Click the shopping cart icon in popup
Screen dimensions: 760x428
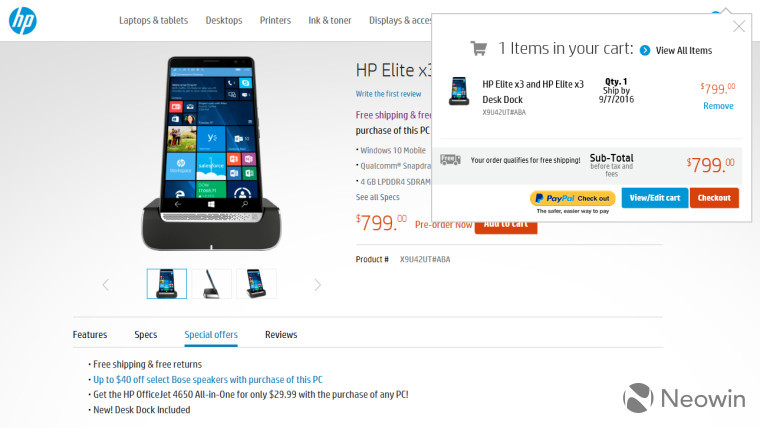479,48
